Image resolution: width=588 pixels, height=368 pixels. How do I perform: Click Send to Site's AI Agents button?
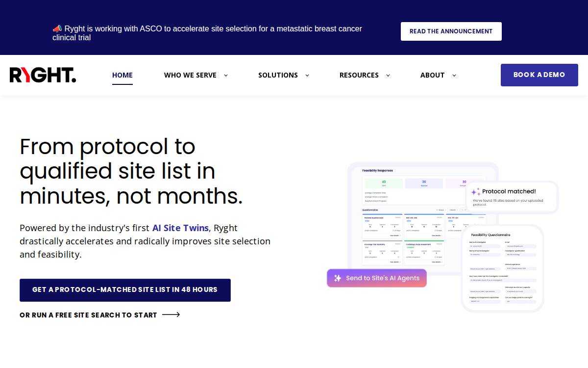pyautogui.click(x=377, y=278)
